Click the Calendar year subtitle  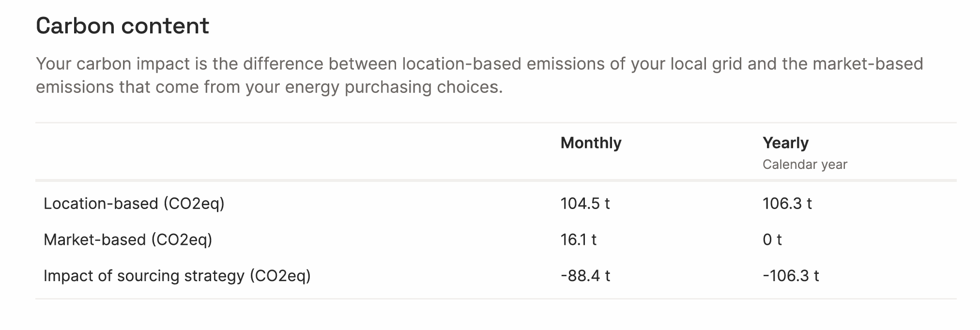(x=805, y=165)
